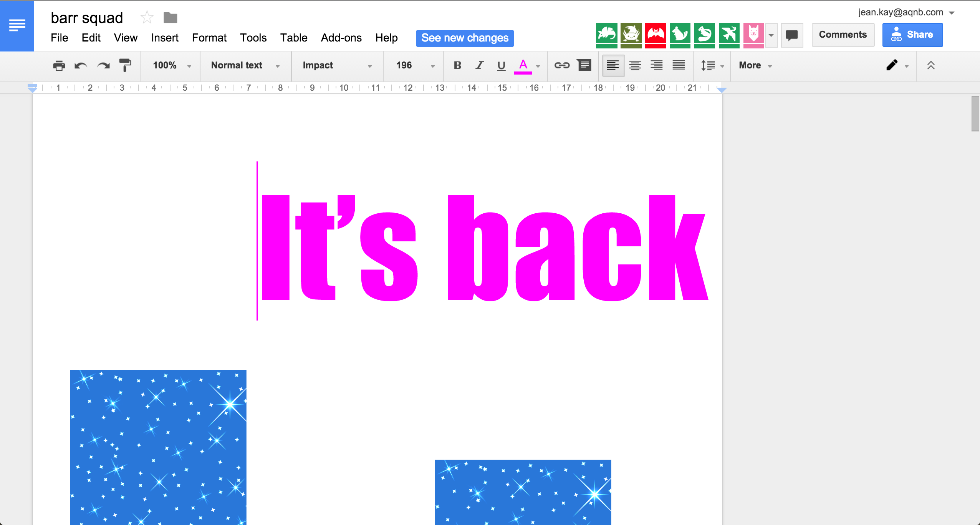Click the See new changes button
Screen dimensions: 980x525
465,38
